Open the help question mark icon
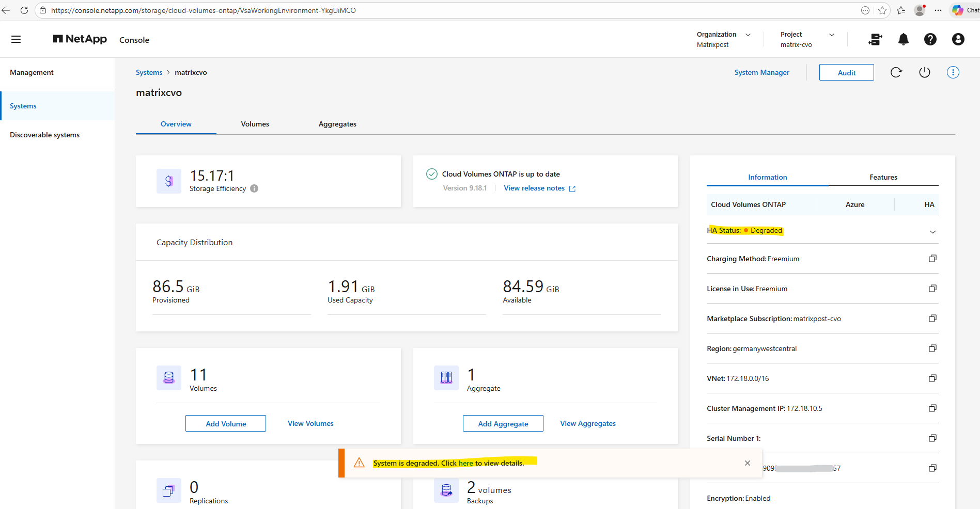The image size is (980, 509). (x=930, y=39)
